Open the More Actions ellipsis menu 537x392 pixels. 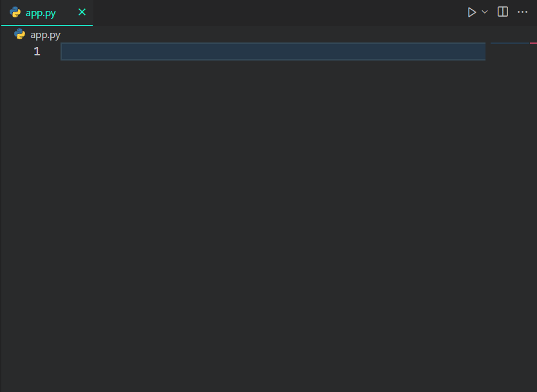point(522,12)
